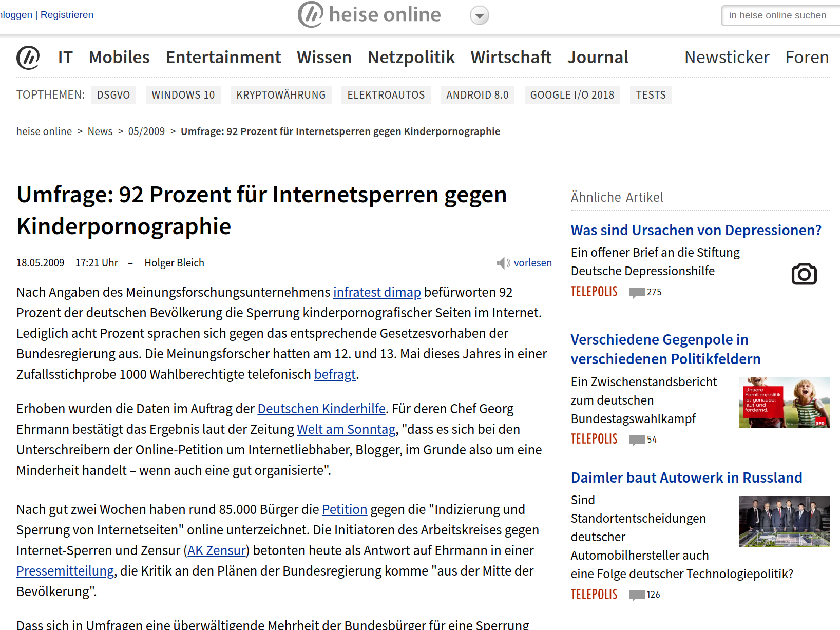Screen dimensions: 840x630
Task: Open comments bubble showing 54
Action: 637,440
